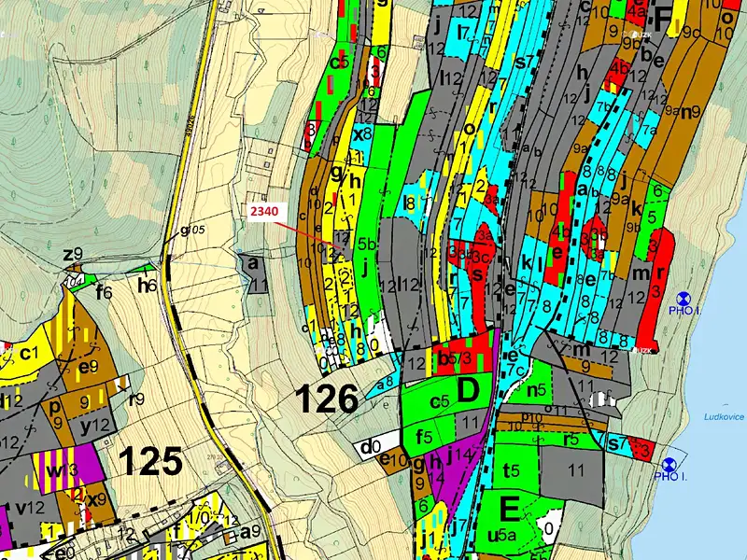Image resolution: width=747 pixels, height=560 pixels.
Task: Select the cyan parcel x8
Action: [362, 134]
